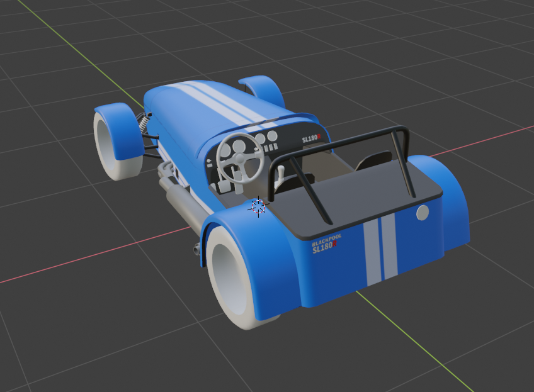Select the round gray fuel cap
The height and width of the screenshot is (392, 534).
click(423, 213)
